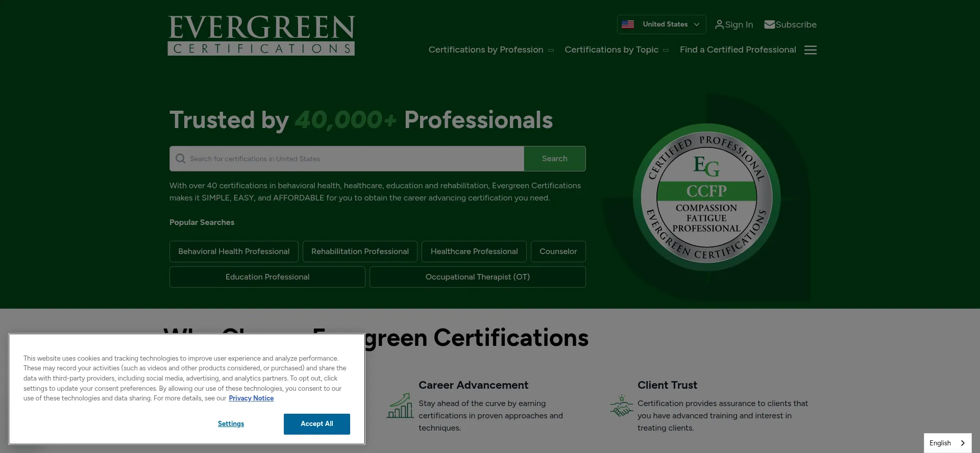Click the Client Trust heading
The height and width of the screenshot is (453, 980).
[667, 385]
